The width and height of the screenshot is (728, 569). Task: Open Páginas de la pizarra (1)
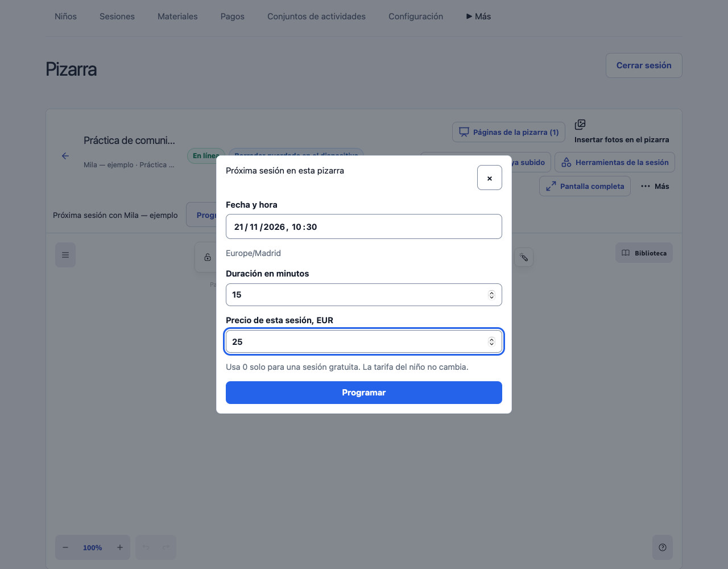pyautogui.click(x=509, y=132)
